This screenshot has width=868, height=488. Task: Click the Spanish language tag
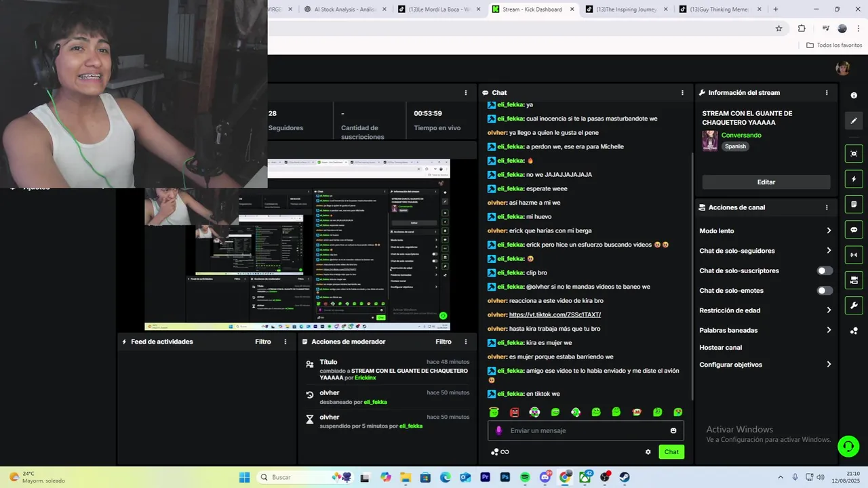(x=735, y=146)
